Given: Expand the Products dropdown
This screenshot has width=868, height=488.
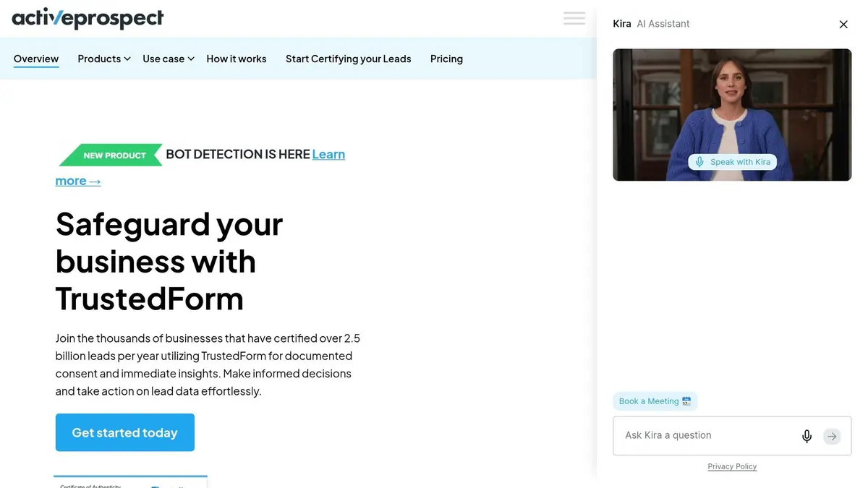Looking at the screenshot, I should (x=104, y=59).
